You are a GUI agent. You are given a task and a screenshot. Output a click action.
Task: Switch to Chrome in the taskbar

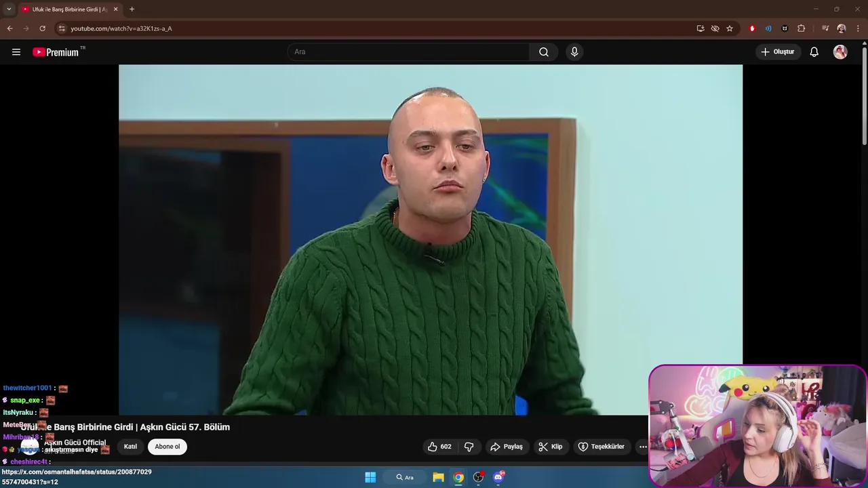(458, 477)
